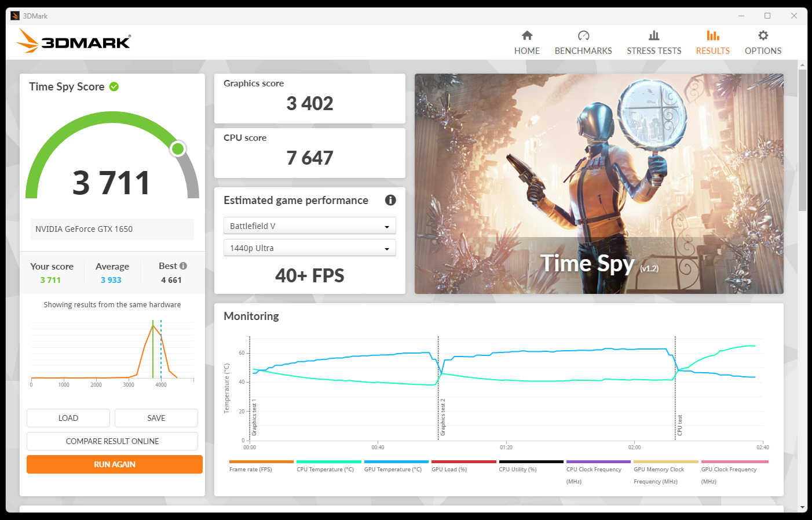Toggle GPU Temperature blue legend
Viewport: 812px width, 520px height.
click(396, 466)
